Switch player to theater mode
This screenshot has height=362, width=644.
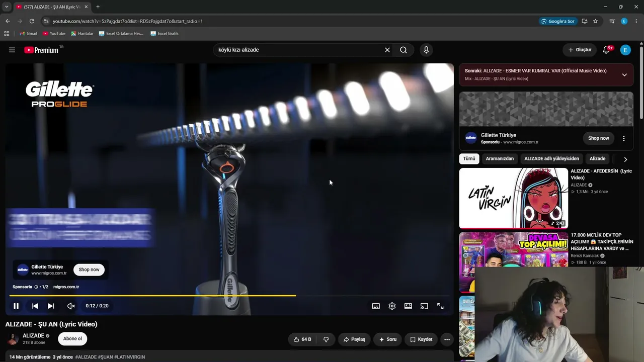(x=408, y=306)
